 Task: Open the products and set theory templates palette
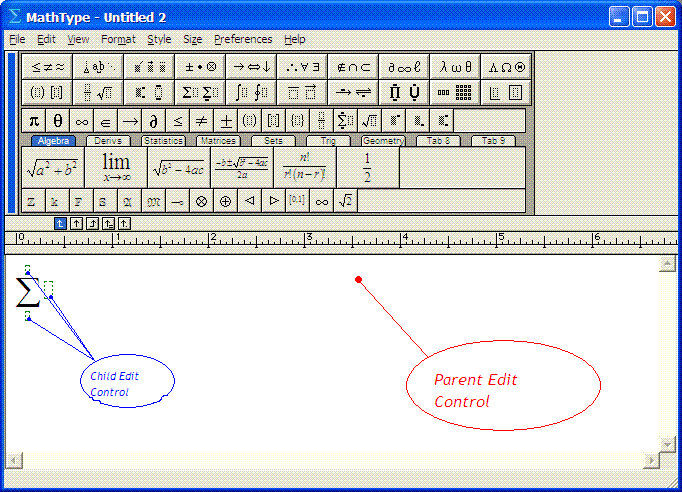click(404, 92)
